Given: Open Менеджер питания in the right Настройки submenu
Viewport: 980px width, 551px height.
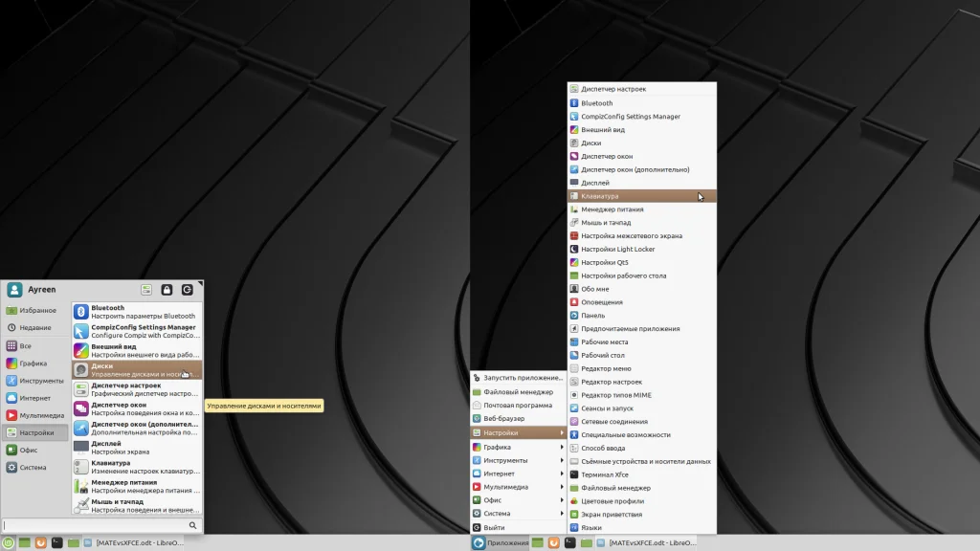Looking at the screenshot, I should point(642,209).
